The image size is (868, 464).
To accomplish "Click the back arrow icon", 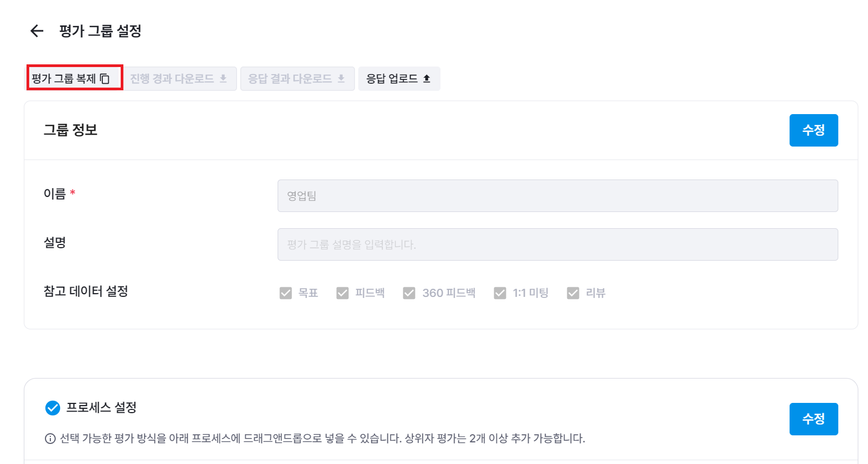I will 37,31.
